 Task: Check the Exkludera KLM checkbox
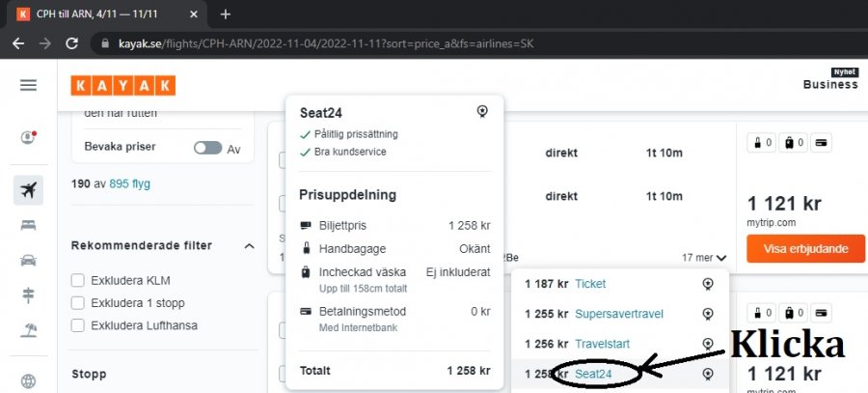click(78, 281)
